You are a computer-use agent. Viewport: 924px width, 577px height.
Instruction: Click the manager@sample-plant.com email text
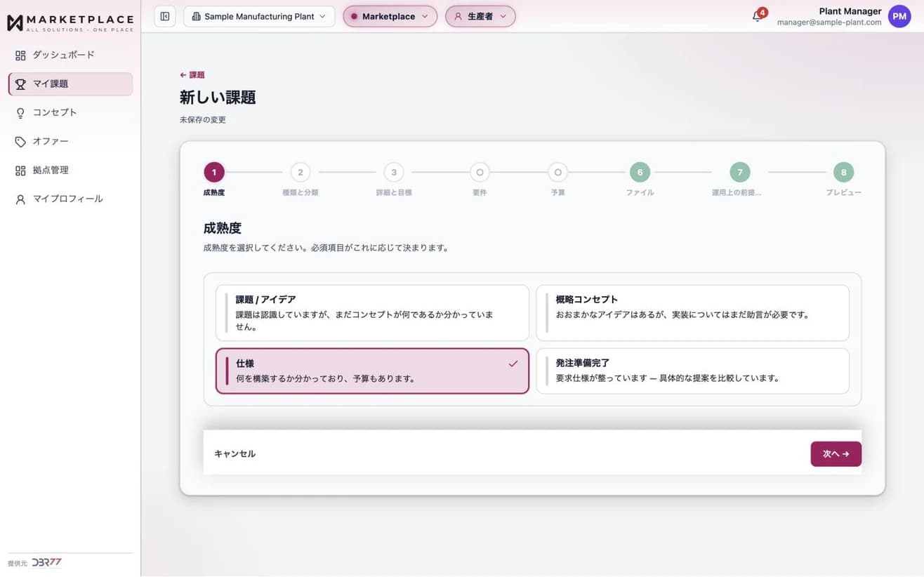(829, 22)
